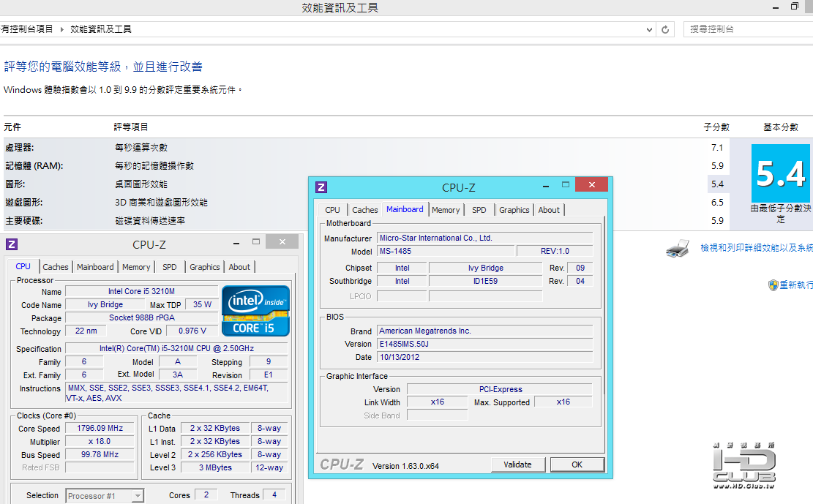Click the CPU-Z logo icon in CPU window
The height and width of the screenshot is (504, 813).
coord(12,244)
